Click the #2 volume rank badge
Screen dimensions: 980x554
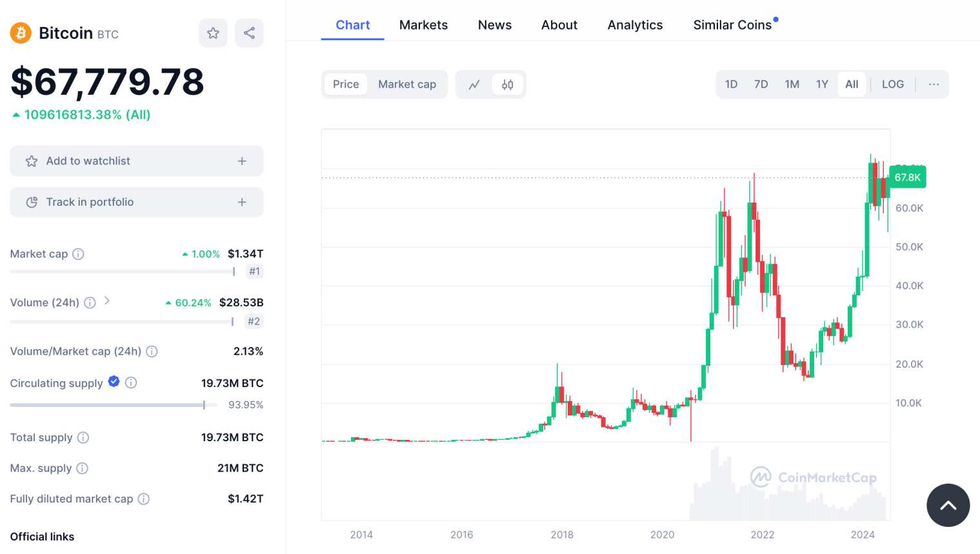(254, 321)
